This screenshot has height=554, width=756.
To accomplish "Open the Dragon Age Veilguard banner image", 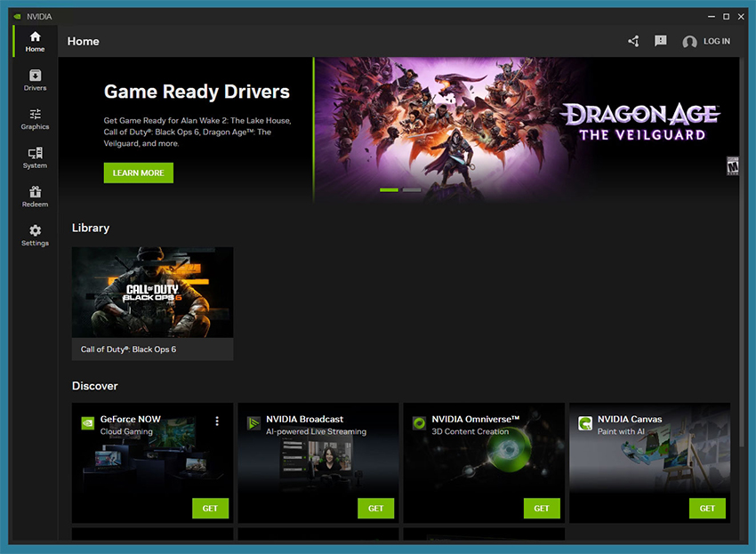I will coord(527,129).
